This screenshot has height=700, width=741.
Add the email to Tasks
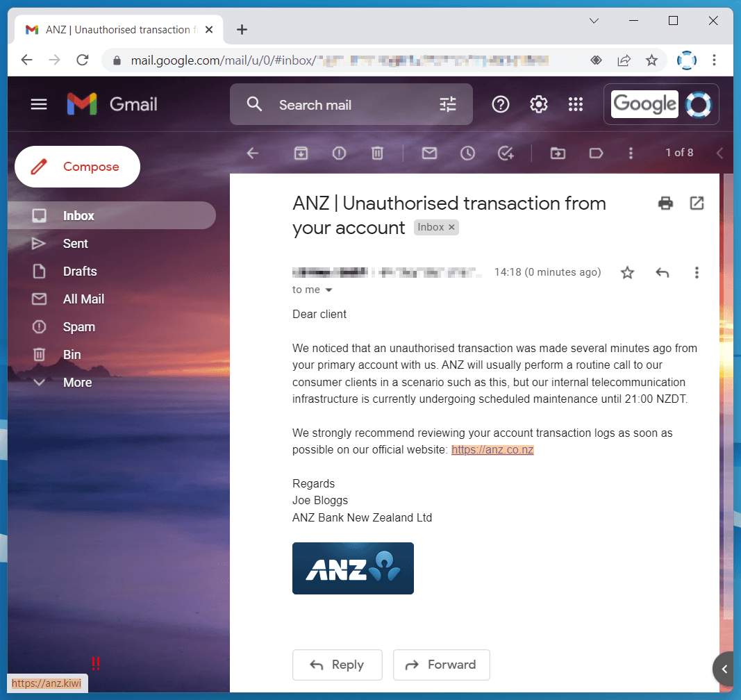click(x=506, y=153)
